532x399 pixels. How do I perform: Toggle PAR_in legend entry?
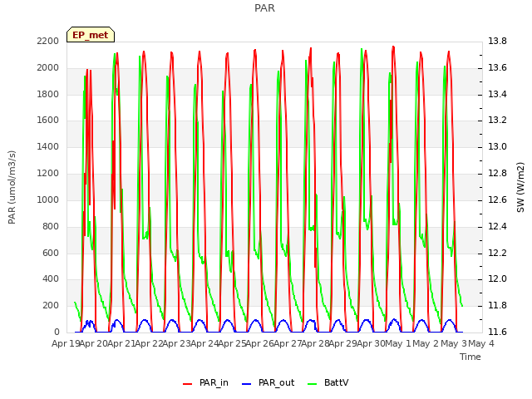[205, 382]
